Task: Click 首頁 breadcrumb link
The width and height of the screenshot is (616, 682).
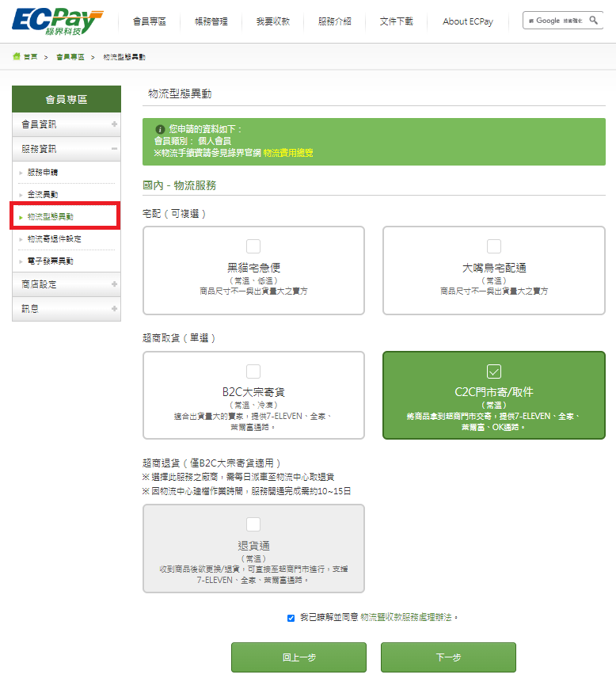Action: pyautogui.click(x=30, y=57)
